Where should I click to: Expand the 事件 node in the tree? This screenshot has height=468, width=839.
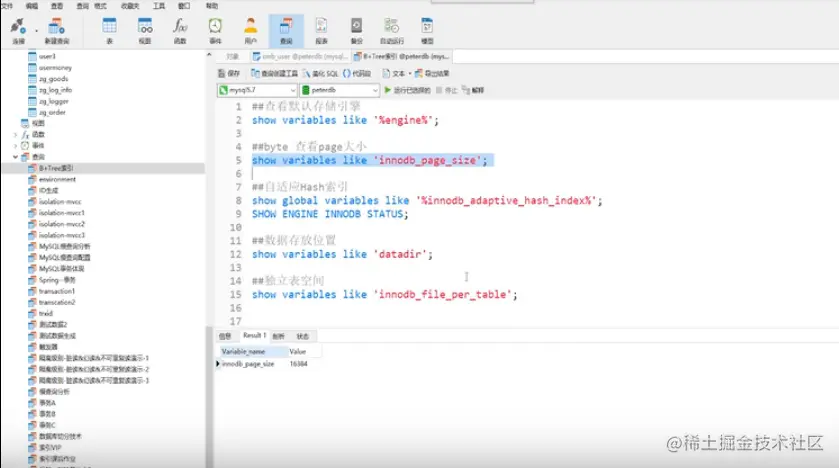tap(15, 145)
